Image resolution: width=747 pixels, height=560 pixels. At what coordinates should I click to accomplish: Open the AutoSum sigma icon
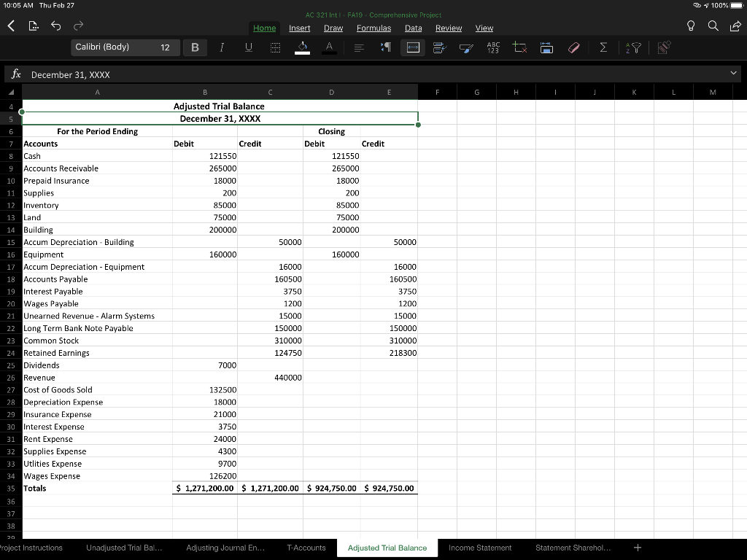pyautogui.click(x=603, y=47)
